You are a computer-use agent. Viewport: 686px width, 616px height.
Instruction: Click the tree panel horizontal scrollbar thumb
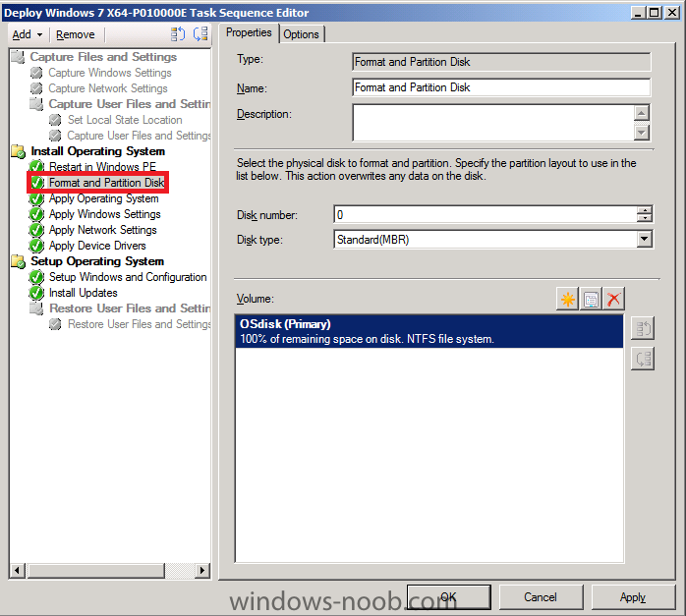tap(96, 570)
